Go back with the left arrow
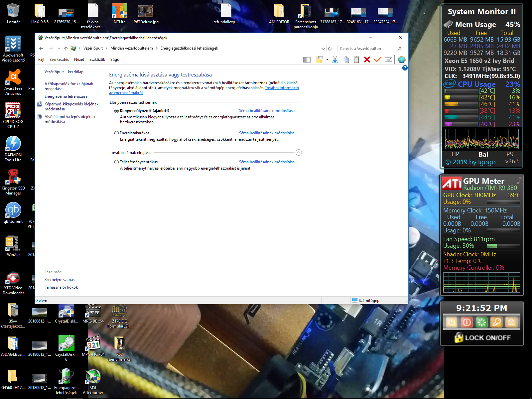532x399 pixels. pos(41,49)
